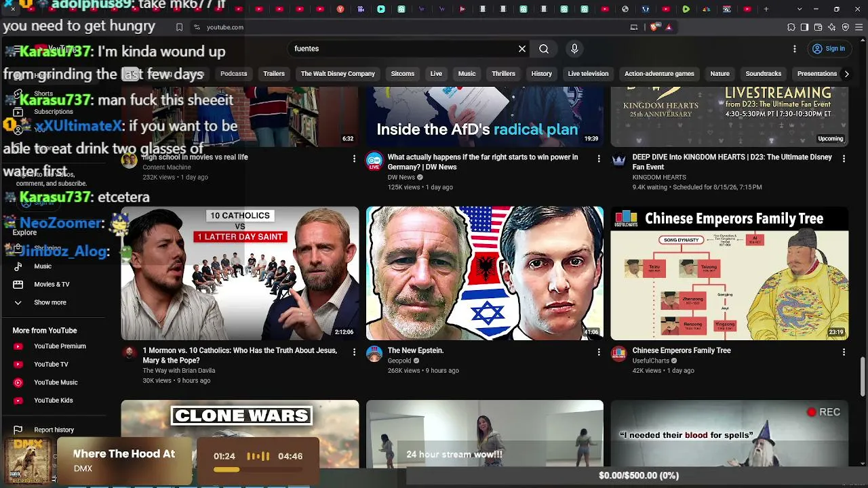
Task: Click the DW News channel avatar
Action: click(374, 161)
